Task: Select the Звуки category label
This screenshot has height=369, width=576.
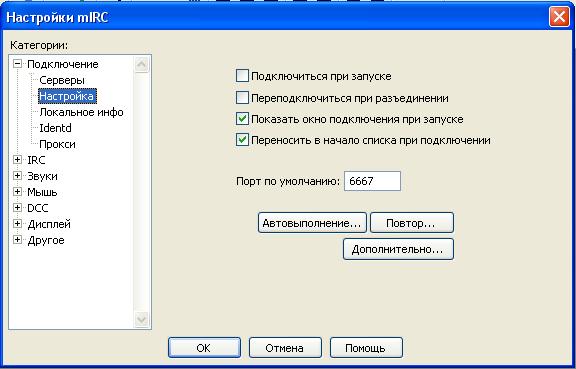Action: [x=42, y=176]
